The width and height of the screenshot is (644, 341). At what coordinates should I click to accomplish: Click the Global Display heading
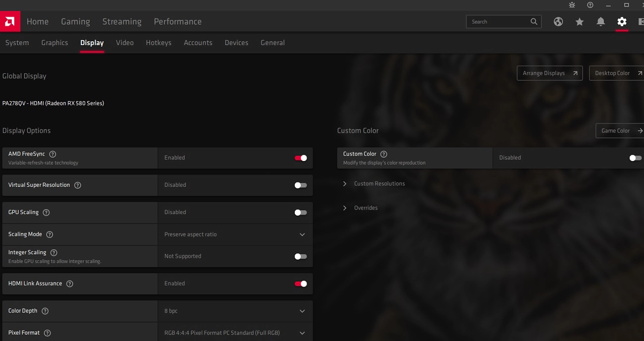[24, 76]
